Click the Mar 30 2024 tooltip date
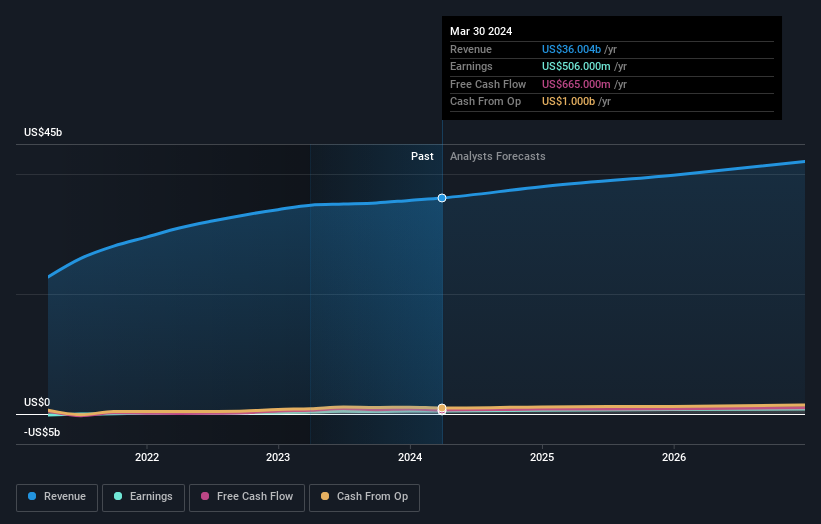This screenshot has height=524, width=821. coord(481,31)
